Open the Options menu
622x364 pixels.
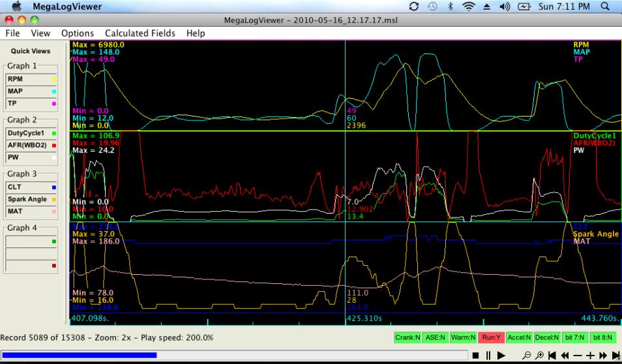click(78, 33)
